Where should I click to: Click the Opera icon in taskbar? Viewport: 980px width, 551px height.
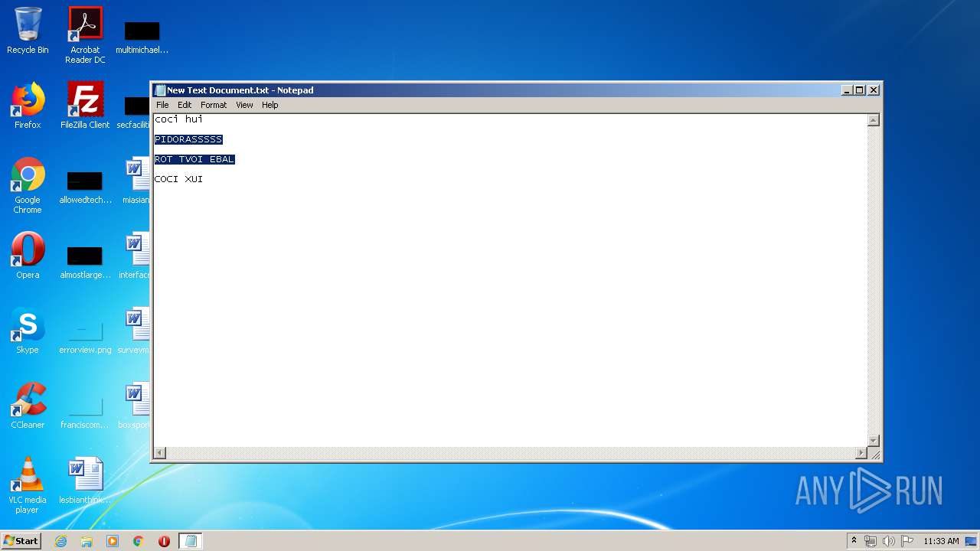(164, 541)
